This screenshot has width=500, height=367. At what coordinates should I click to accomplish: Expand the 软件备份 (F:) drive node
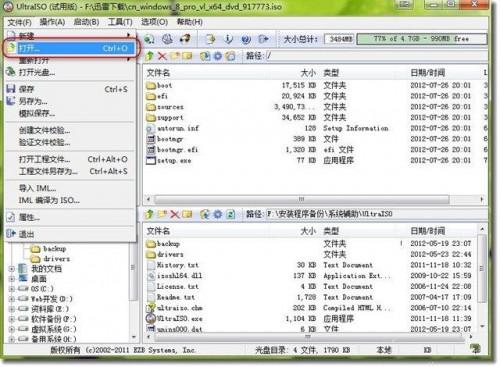pos(12,319)
